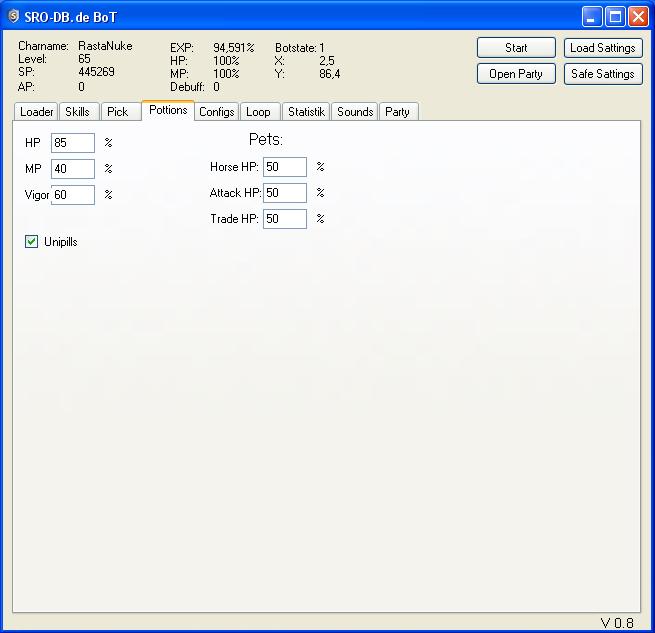Click the Horse HP input field
Image resolution: width=655 pixels, height=633 pixels.
[x=285, y=167]
